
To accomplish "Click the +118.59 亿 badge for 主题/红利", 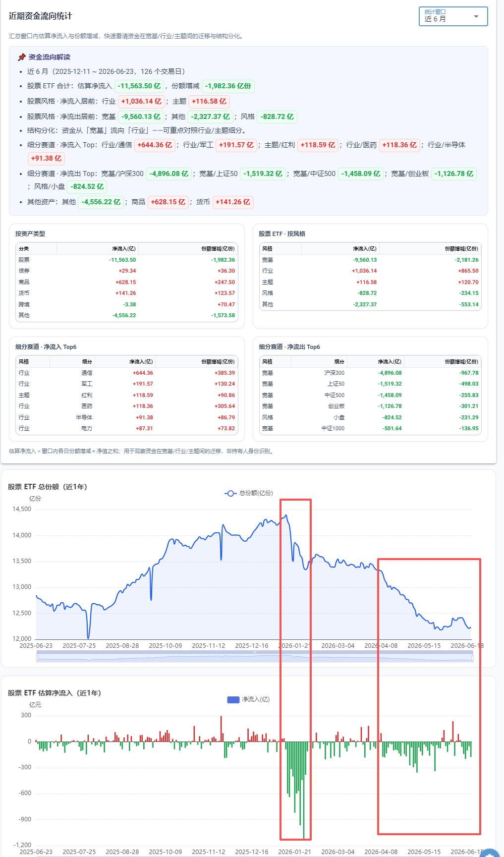I will coord(318,145).
